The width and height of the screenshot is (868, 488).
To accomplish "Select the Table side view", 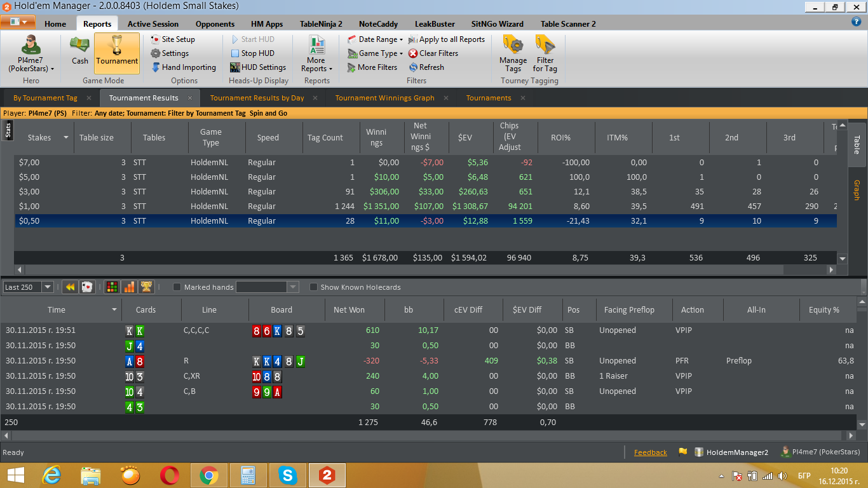I will click(857, 145).
